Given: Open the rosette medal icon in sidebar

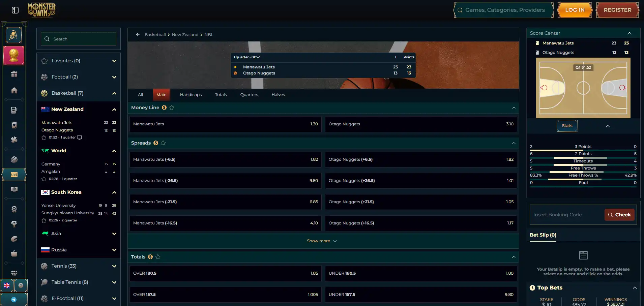Looking at the screenshot, I should (x=14, y=209).
